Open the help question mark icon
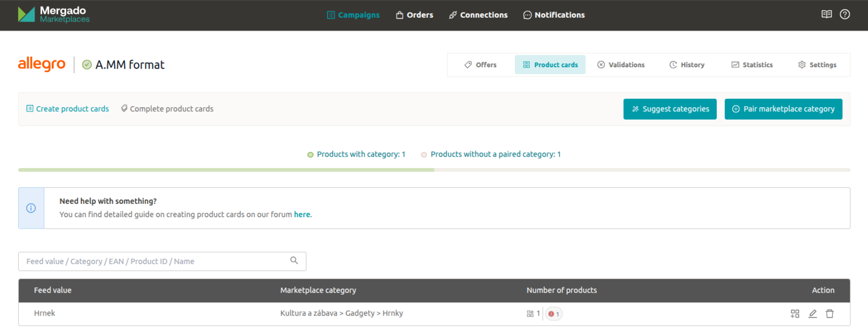Screen dimensions: 868x330 click(845, 14)
